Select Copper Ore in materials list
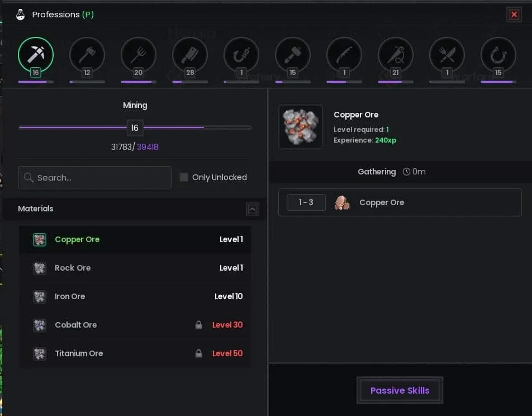Screen dimensions: 532x416 (x=135, y=239)
